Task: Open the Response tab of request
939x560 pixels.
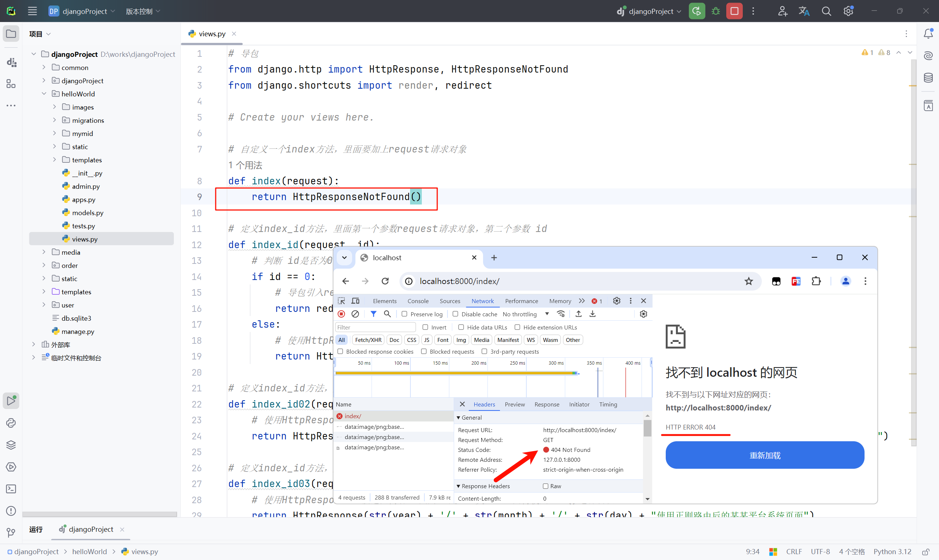Action: click(x=547, y=404)
